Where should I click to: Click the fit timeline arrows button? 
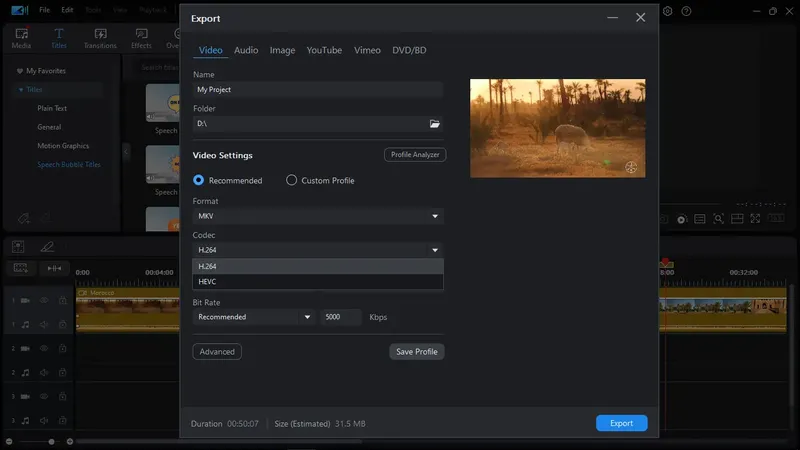(54, 268)
